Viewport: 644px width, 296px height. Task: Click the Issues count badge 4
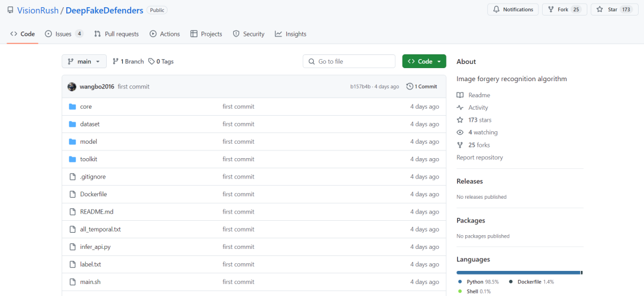coord(79,34)
